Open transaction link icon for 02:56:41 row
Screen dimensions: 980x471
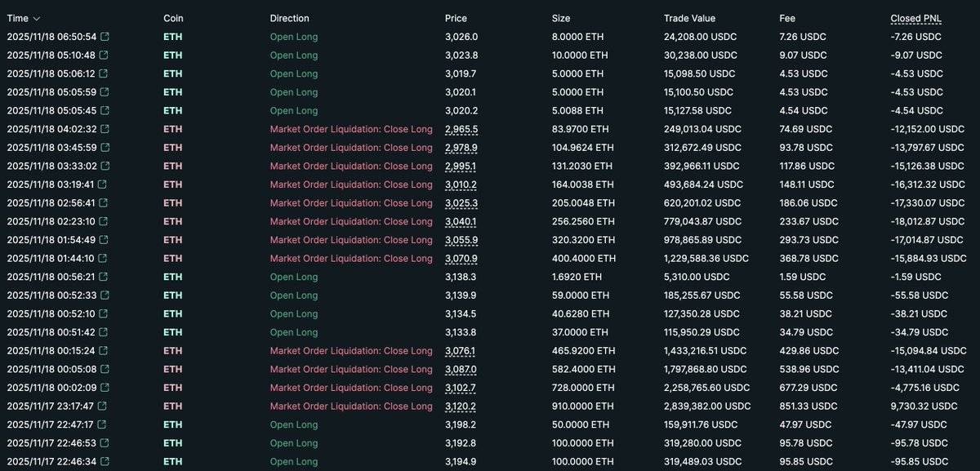pos(103,203)
